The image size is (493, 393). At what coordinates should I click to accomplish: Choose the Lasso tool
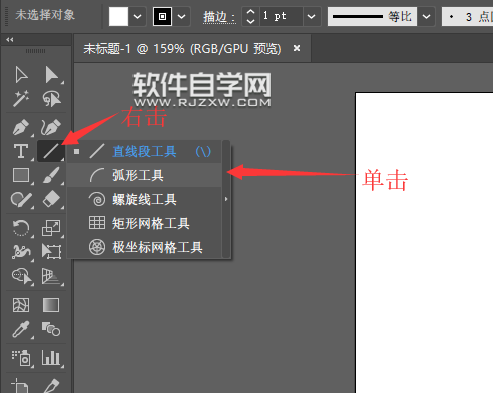tap(51, 99)
